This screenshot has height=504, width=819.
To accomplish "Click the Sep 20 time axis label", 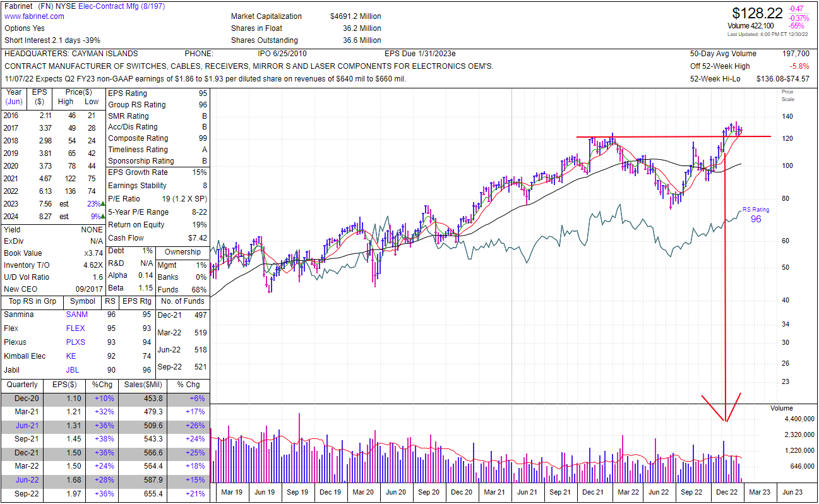I will 428,492.
